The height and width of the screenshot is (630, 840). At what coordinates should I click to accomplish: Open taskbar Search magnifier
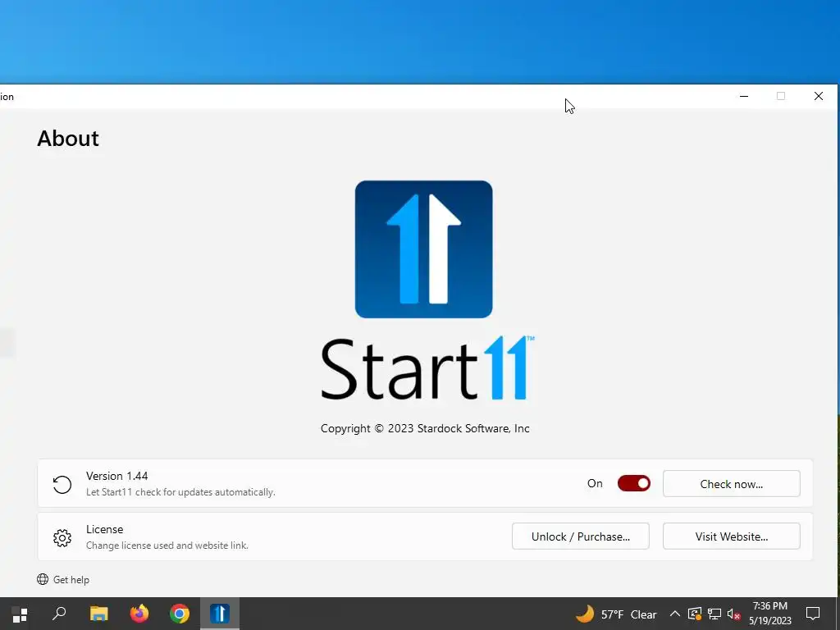[59, 614]
